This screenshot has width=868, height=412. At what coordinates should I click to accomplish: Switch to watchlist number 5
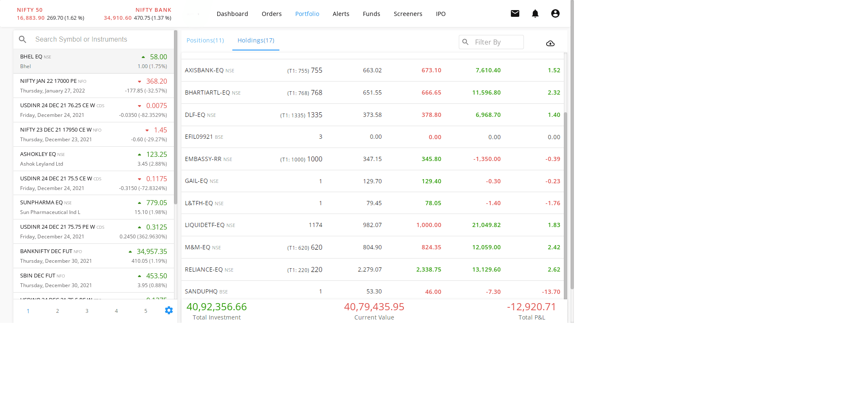click(x=146, y=311)
